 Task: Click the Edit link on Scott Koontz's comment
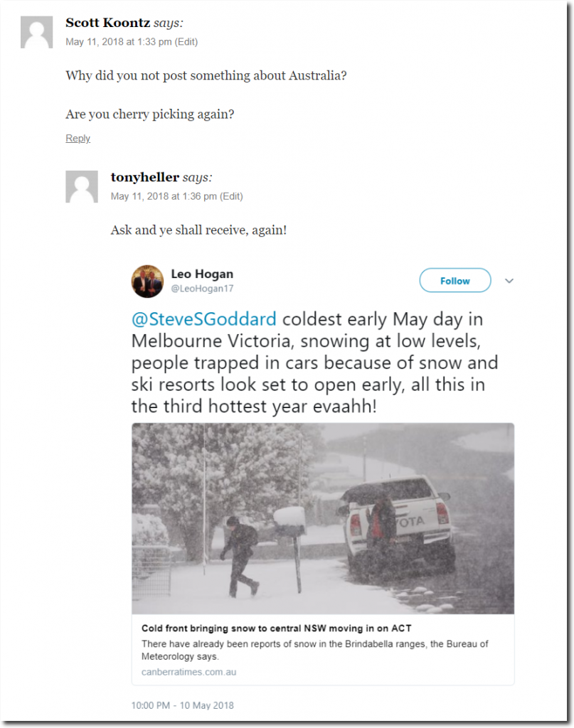tap(186, 42)
